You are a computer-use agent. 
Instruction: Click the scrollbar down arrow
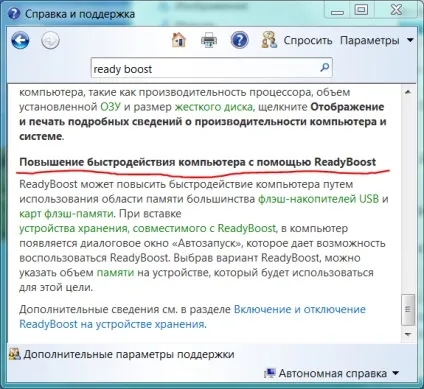408,334
